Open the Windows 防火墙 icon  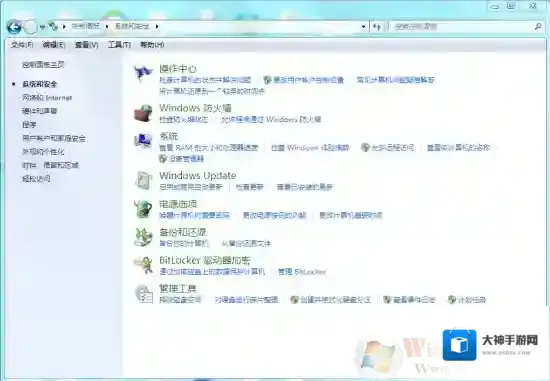(143, 113)
